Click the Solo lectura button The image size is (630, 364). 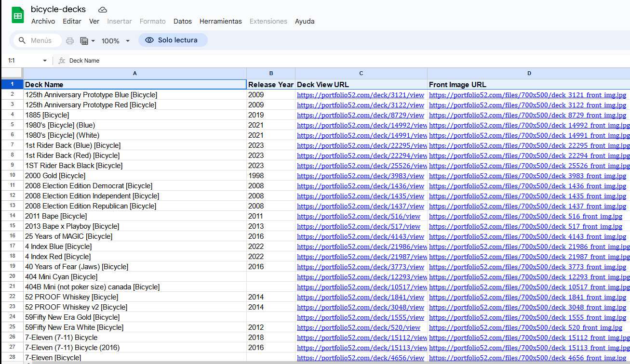click(x=173, y=40)
